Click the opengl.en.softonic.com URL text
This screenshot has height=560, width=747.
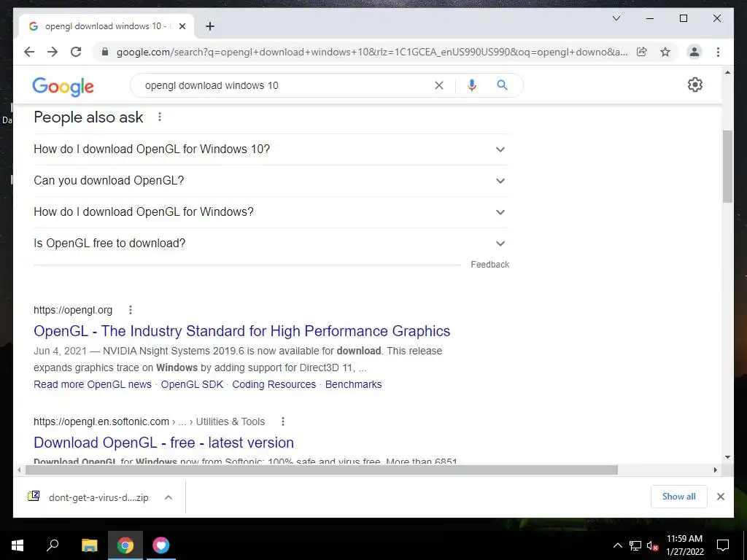pos(101,421)
